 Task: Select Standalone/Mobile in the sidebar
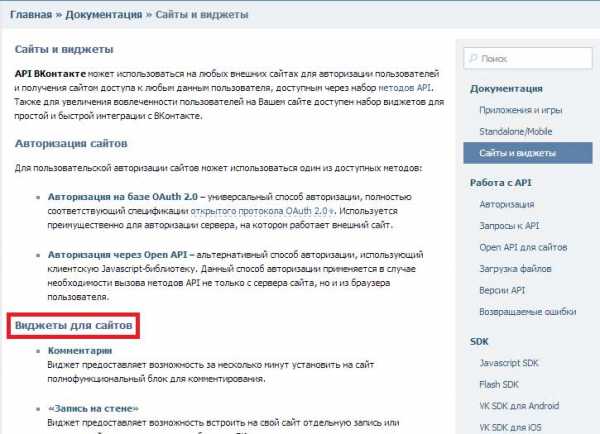(515, 132)
